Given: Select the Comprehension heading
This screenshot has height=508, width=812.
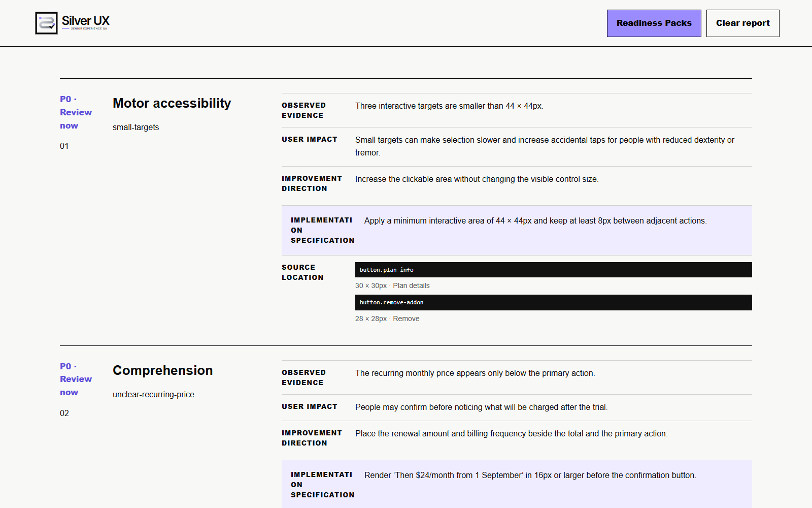Looking at the screenshot, I should pos(162,370).
